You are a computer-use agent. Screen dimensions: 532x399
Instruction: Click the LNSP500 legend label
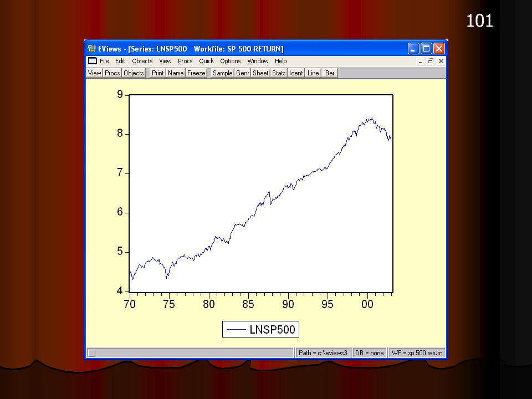point(272,329)
